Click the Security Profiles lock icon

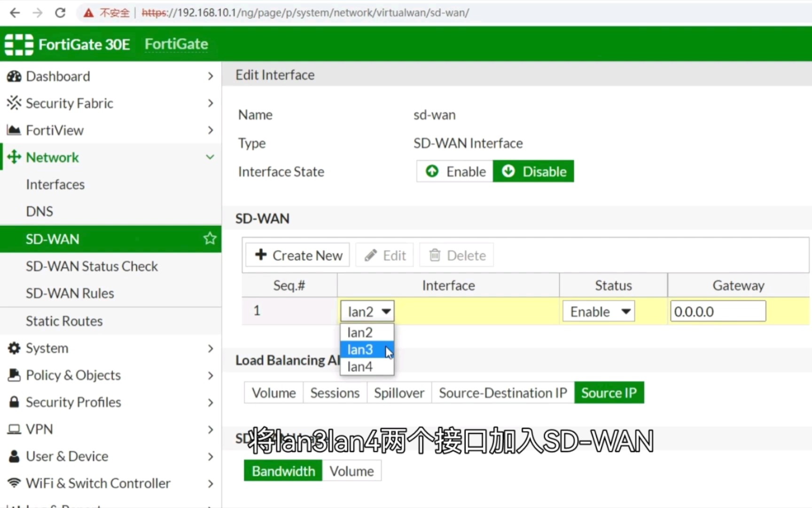point(14,402)
